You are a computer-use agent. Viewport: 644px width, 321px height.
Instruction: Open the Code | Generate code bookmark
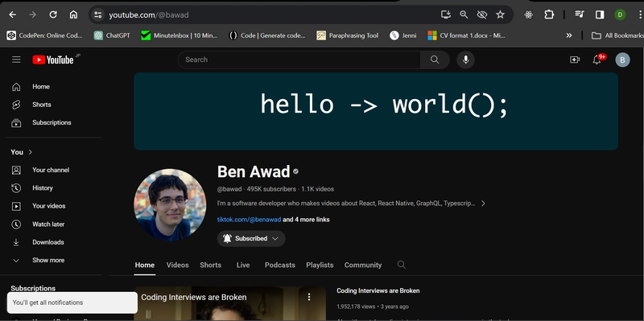(267, 35)
